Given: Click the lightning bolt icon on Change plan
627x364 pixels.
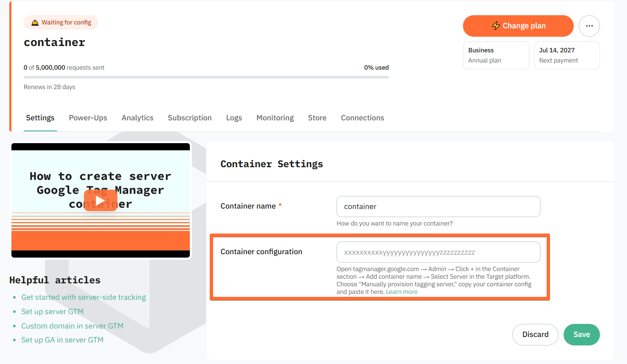Looking at the screenshot, I should click(x=496, y=26).
